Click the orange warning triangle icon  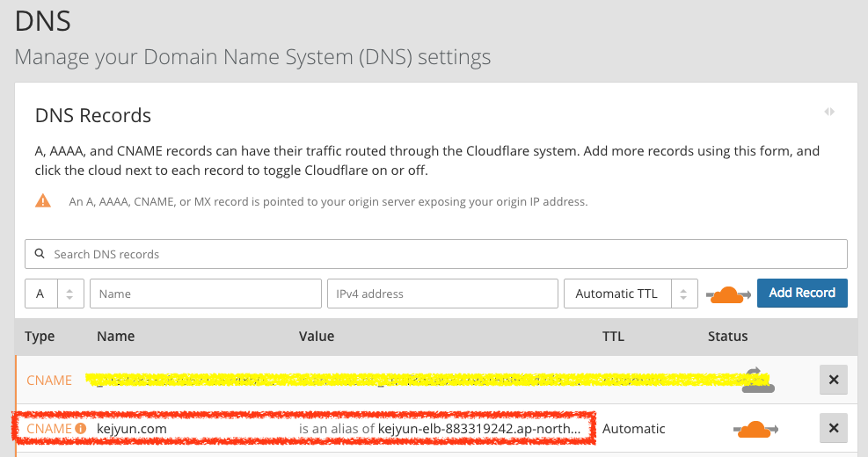(x=43, y=201)
